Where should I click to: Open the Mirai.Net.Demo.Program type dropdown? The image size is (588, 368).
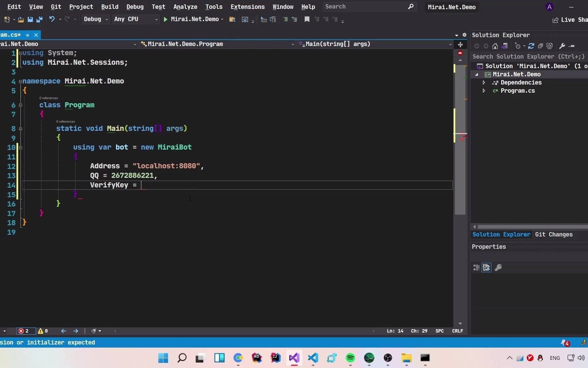[217, 44]
